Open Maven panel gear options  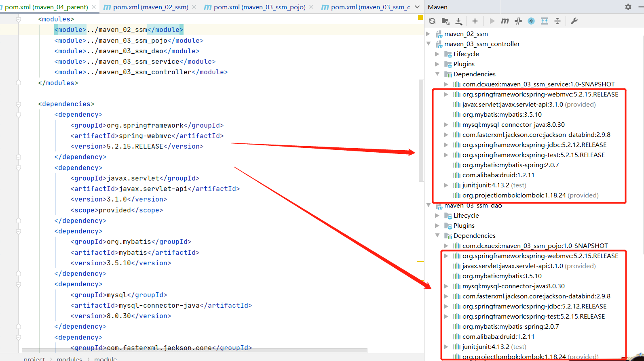tap(628, 7)
